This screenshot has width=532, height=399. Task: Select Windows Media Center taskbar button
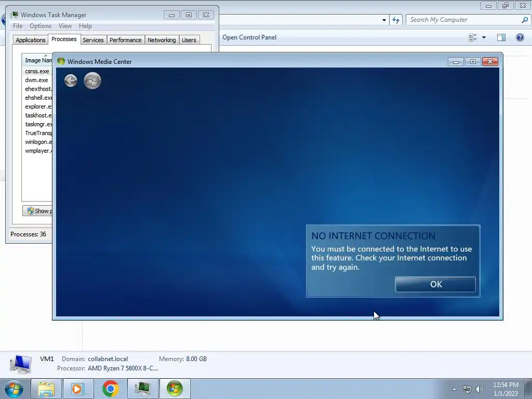coord(175,389)
